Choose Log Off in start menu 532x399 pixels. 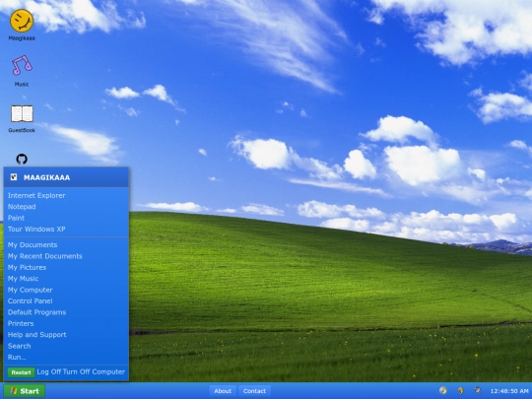pos(49,371)
